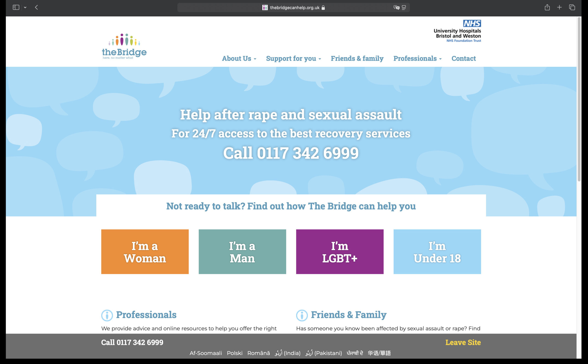Select the I'm Under 18 tile
The width and height of the screenshot is (588, 364).
[437, 251]
